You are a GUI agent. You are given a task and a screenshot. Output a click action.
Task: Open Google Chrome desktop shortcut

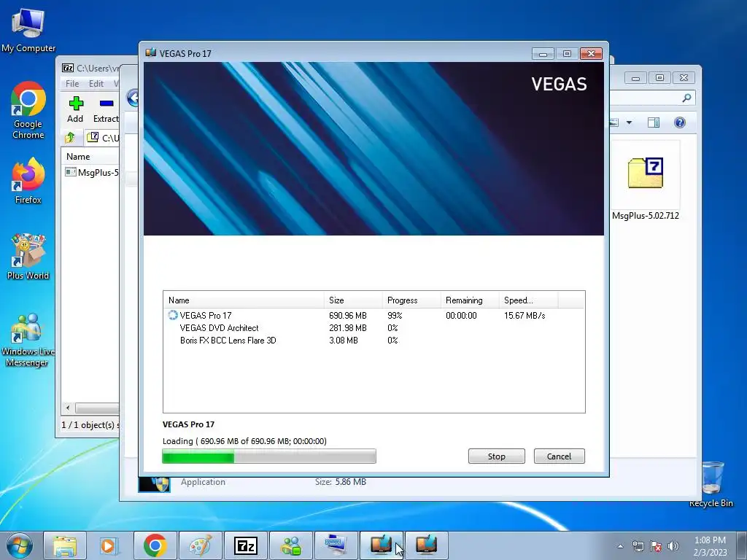[28, 111]
